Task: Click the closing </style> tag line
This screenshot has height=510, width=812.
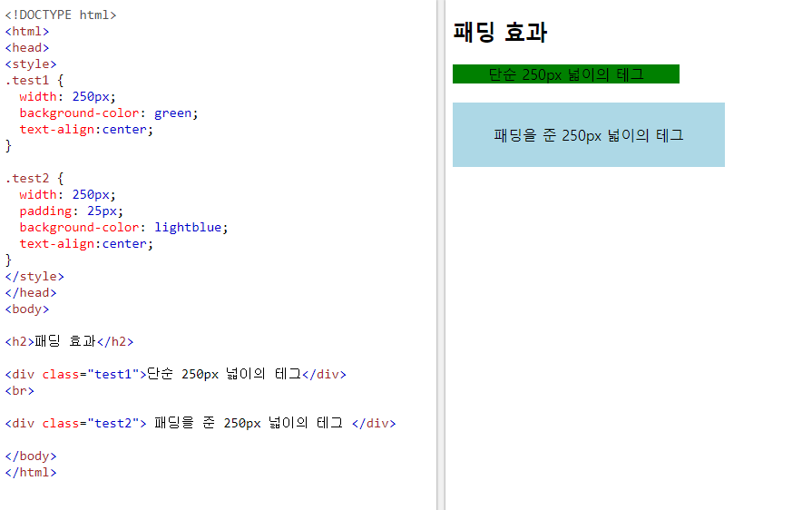Action: click(x=34, y=277)
